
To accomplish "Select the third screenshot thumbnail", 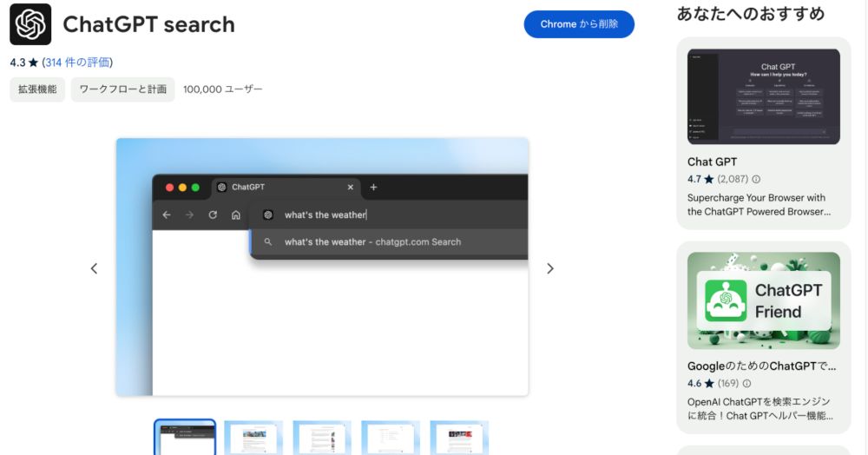I will click(x=322, y=438).
